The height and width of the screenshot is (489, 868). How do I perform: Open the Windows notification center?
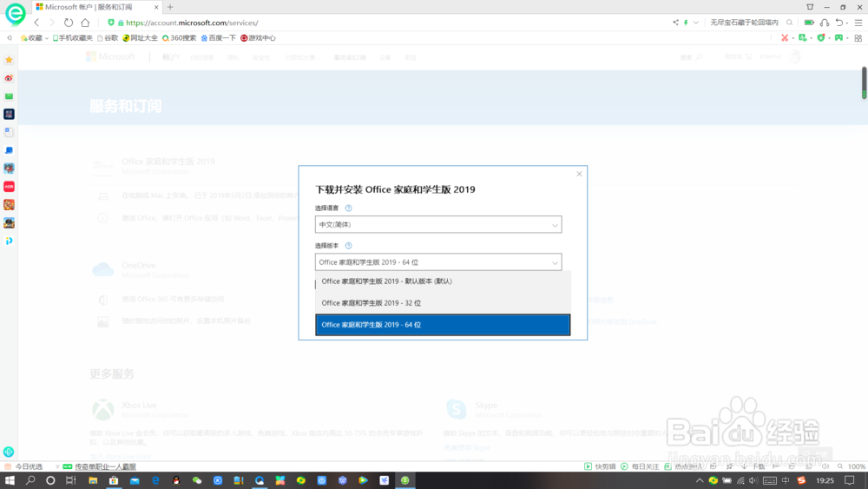point(850,480)
